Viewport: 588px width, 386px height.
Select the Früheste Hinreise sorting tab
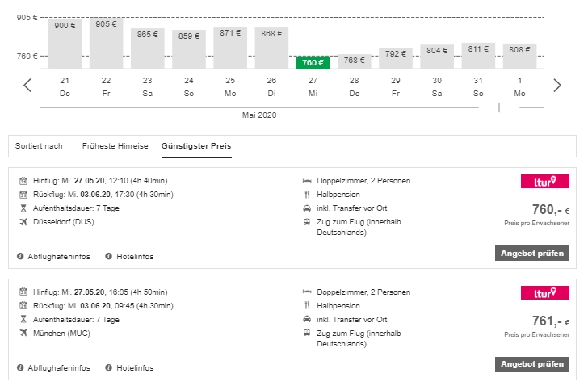tap(115, 146)
